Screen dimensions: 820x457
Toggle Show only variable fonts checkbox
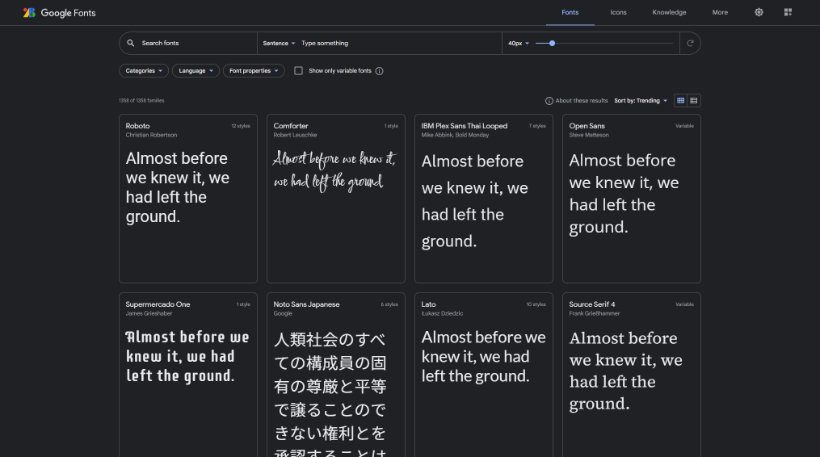tap(298, 71)
